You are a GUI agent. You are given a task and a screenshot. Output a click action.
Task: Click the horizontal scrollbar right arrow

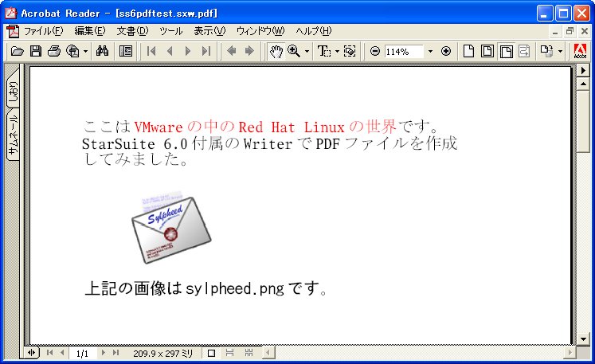click(x=570, y=353)
